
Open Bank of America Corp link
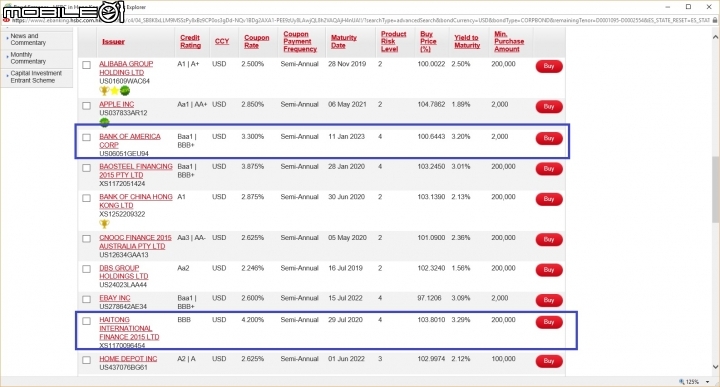point(129,140)
